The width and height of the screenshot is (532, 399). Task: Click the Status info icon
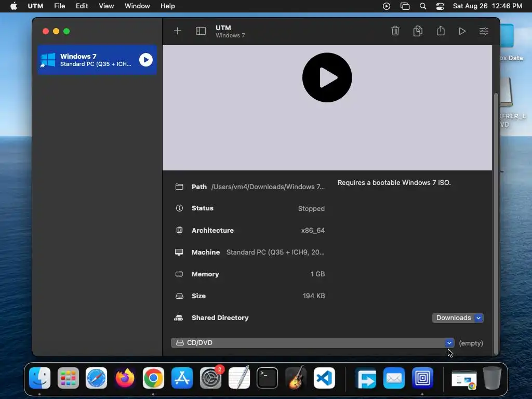(x=179, y=208)
